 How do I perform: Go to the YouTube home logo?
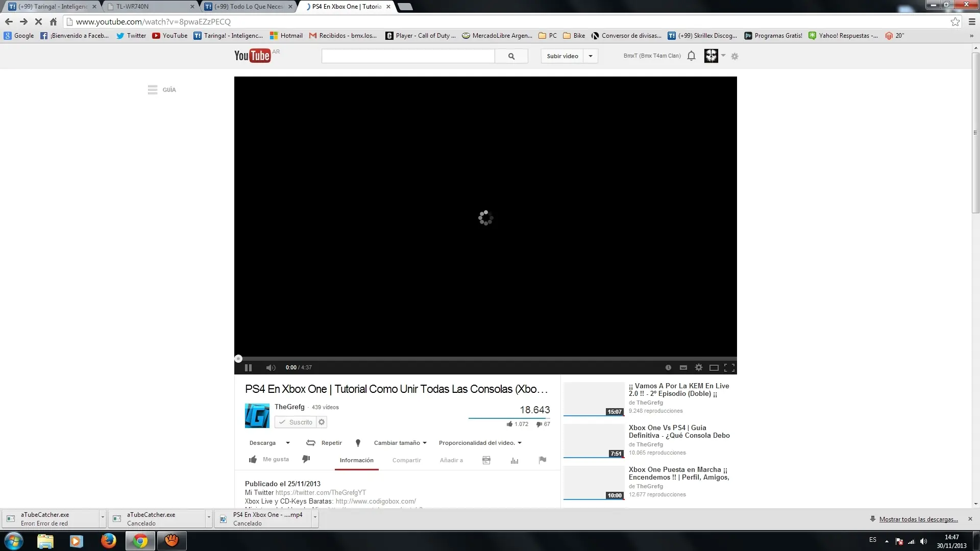(252, 56)
